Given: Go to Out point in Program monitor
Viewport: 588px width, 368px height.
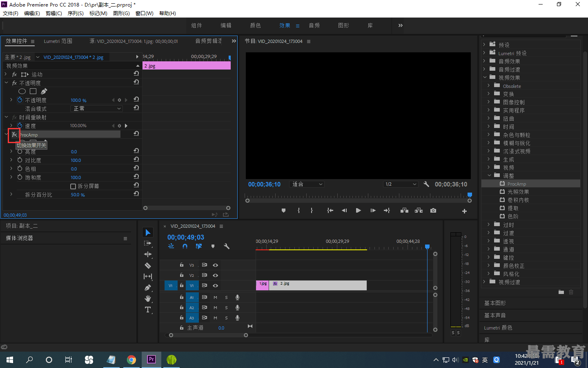Looking at the screenshot, I should pyautogui.click(x=387, y=211).
